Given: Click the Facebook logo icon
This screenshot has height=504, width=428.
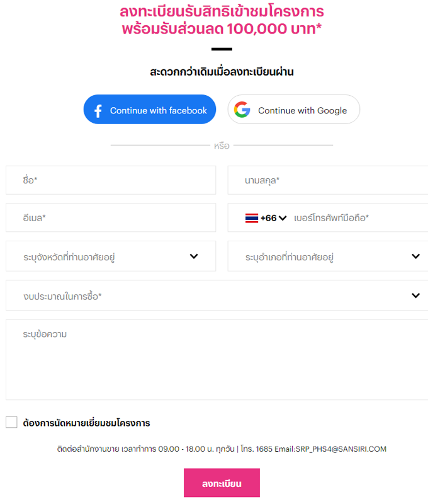Looking at the screenshot, I should 98,111.
